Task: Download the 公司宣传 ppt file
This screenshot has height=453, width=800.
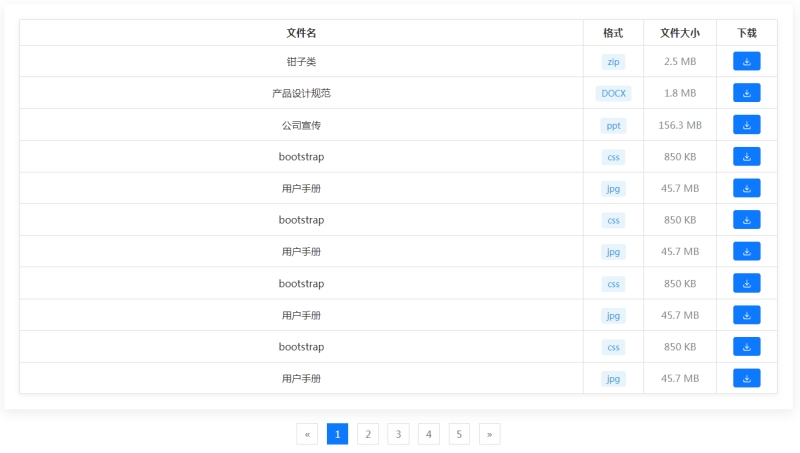Action: pyautogui.click(x=746, y=125)
